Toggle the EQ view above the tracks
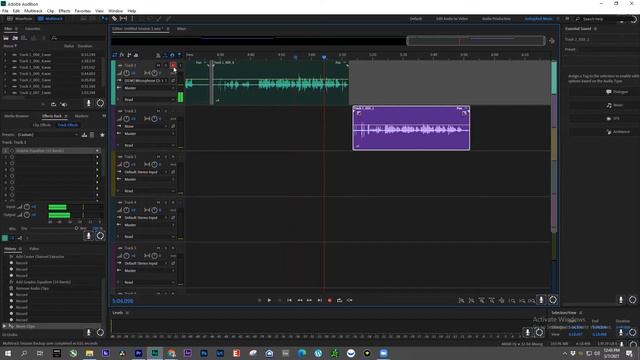This screenshot has height=360, width=640. (x=136, y=55)
